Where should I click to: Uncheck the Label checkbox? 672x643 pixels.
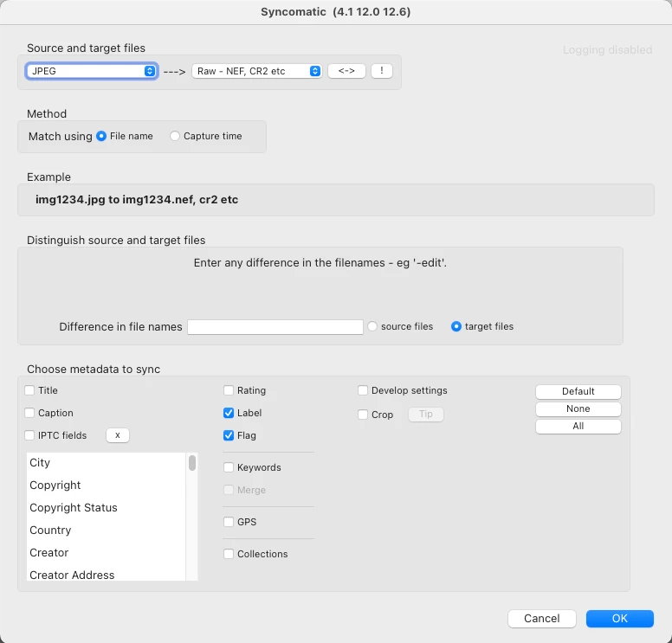(x=229, y=413)
